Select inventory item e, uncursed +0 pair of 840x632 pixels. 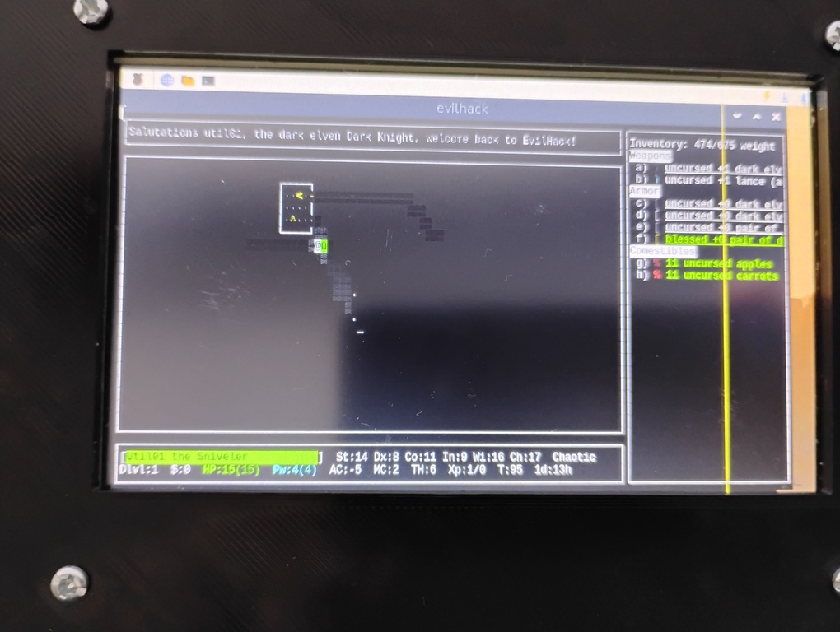tap(708, 227)
